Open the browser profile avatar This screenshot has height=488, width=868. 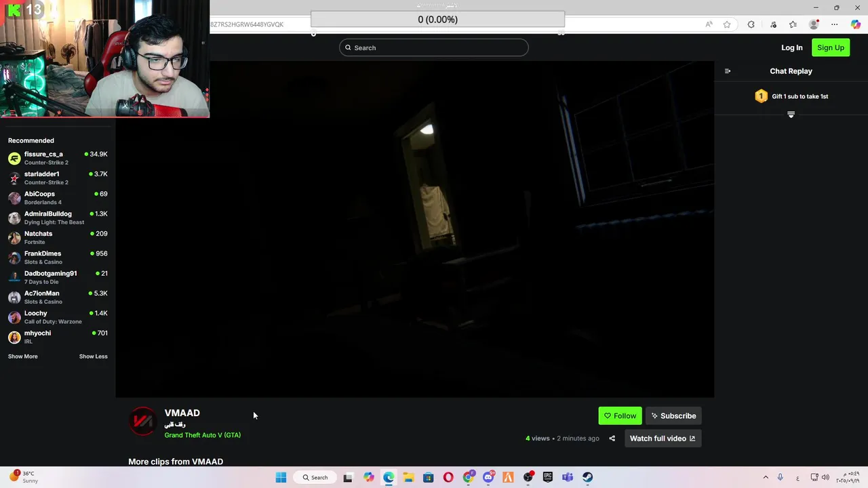coord(814,24)
